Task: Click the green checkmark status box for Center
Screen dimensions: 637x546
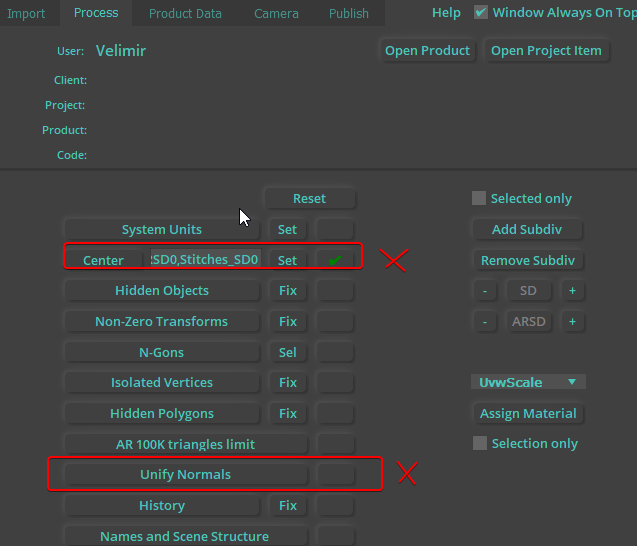Action: [x=335, y=260]
